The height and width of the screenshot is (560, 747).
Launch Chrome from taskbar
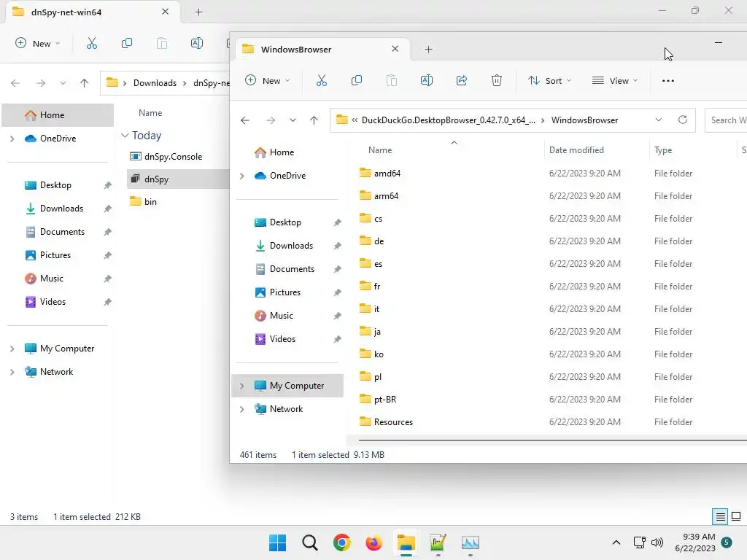coord(341,542)
